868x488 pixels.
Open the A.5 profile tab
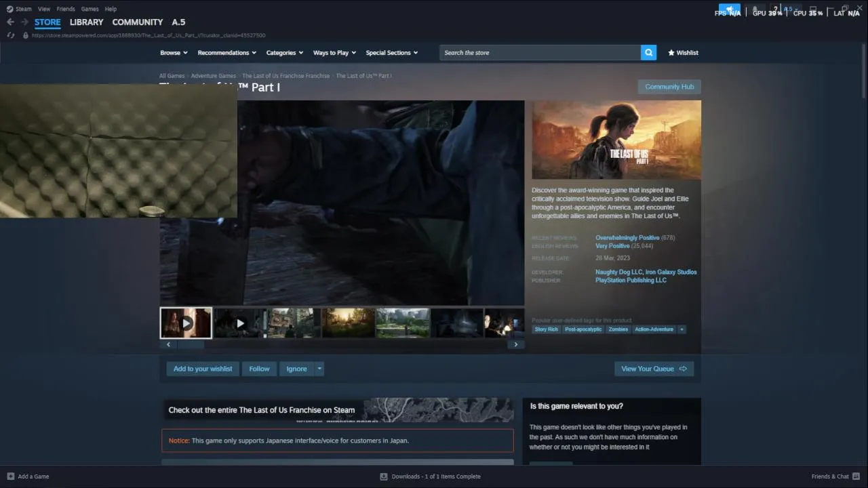(178, 22)
